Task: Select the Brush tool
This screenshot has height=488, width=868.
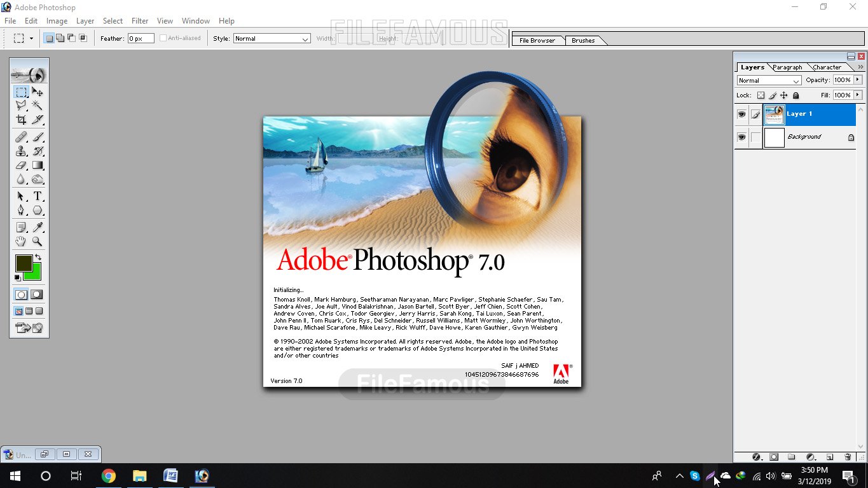Action: [x=38, y=137]
